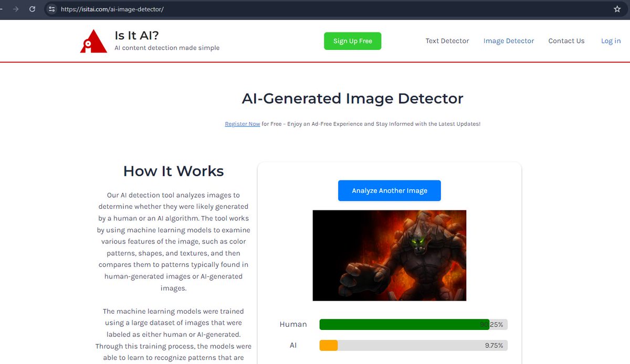The width and height of the screenshot is (630, 364).
Task: Click the orange AI percentage bar
Action: point(329,345)
